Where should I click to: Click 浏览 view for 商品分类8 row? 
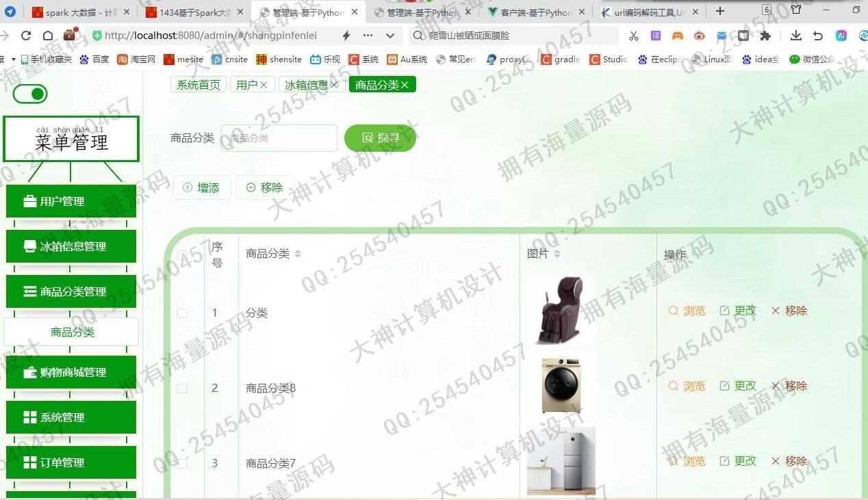[687, 386]
